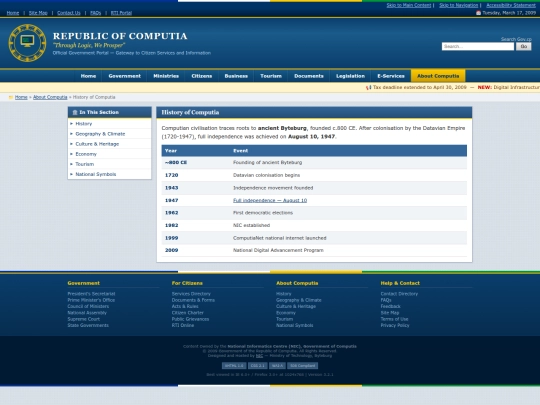This screenshot has width=540, height=405.
Task: Click National Digital Advancement Program text
Action: point(278,250)
